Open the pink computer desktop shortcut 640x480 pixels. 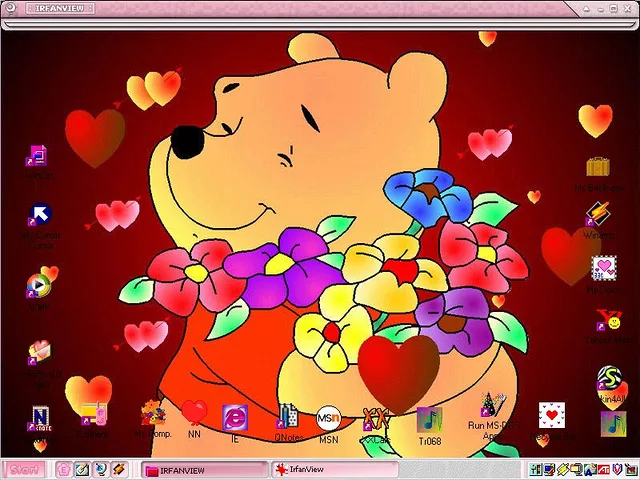coord(37,156)
